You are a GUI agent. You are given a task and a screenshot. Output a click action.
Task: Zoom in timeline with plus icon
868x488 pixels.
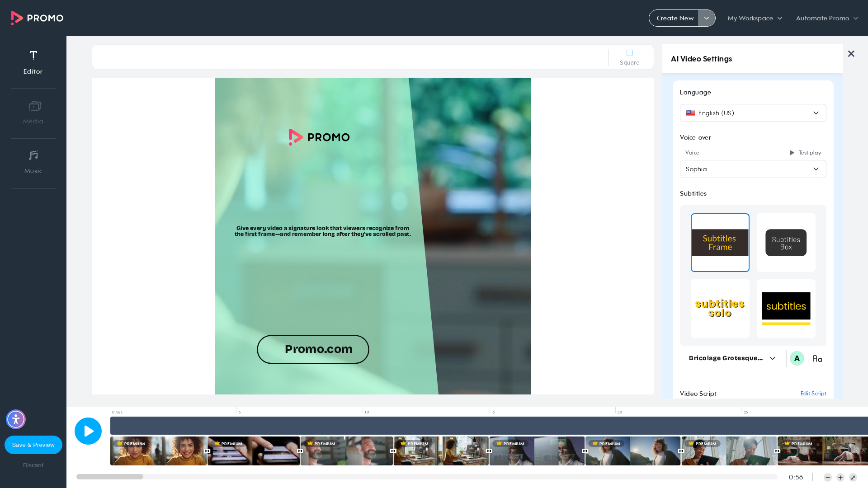840,478
